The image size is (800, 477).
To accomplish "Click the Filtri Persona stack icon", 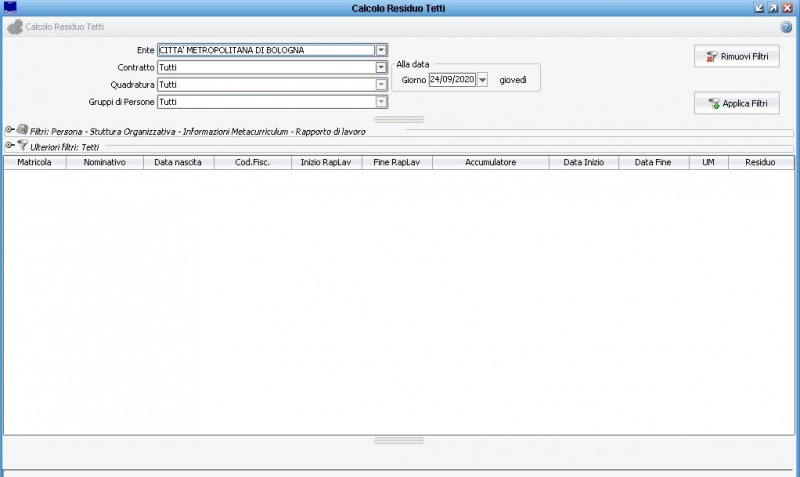I will pos(22,130).
